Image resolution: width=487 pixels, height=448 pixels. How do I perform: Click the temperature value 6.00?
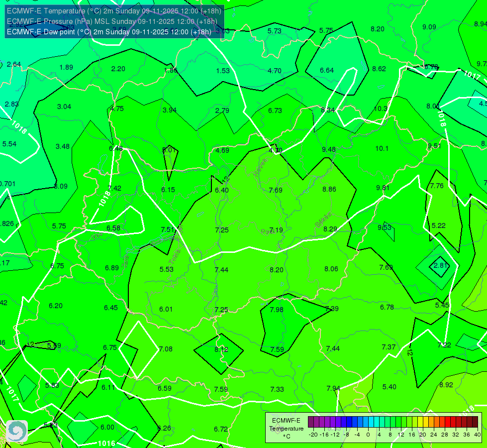coord(107,428)
